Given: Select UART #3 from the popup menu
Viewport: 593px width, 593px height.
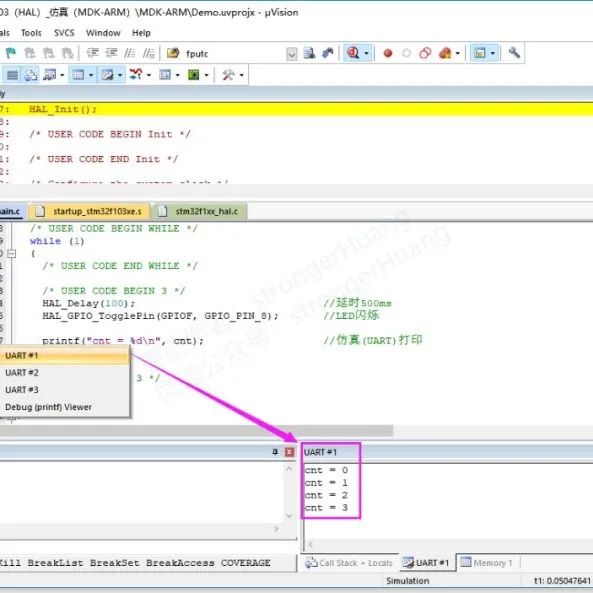Looking at the screenshot, I should [64, 390].
